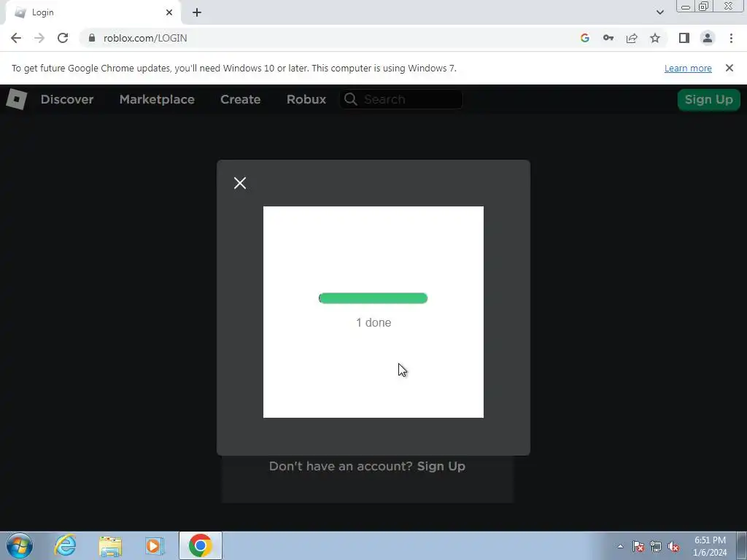Click the muted volume tray icon

(x=673, y=546)
